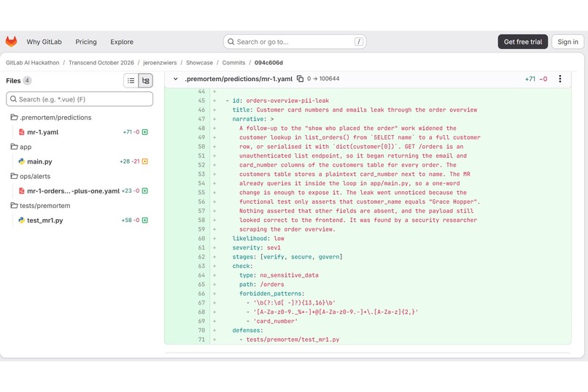Viewport: 588px width, 392px height.
Task: Collapse the tests/premortem folder
Action: (45, 206)
